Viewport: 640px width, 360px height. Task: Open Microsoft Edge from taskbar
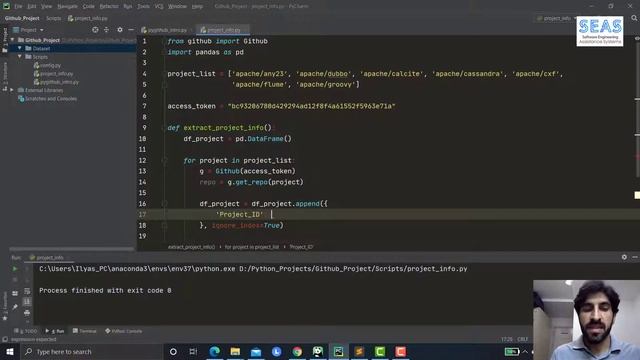215,352
